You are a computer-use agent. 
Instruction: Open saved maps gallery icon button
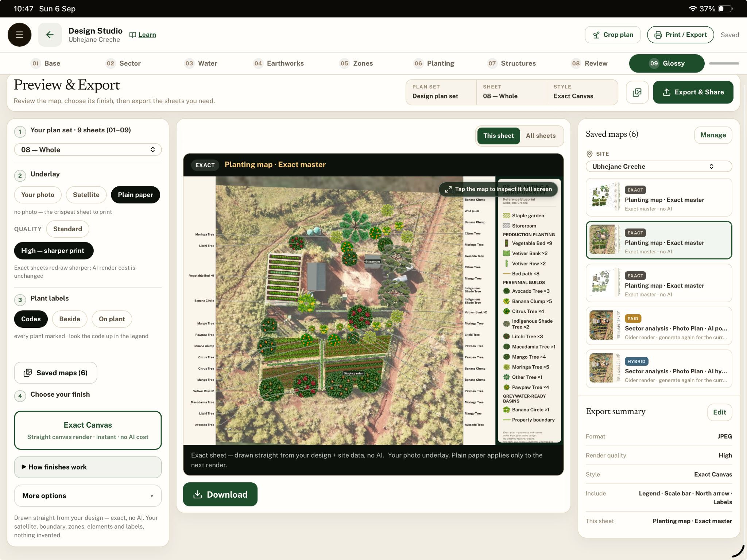click(637, 92)
